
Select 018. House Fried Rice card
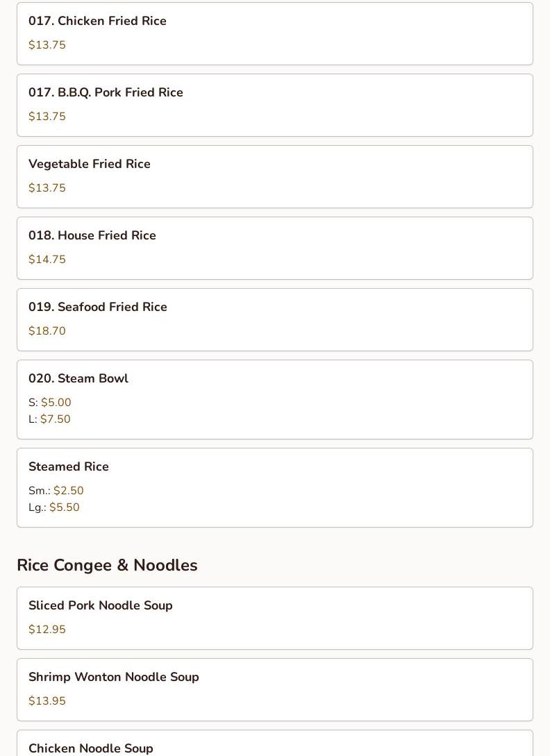coord(275,248)
